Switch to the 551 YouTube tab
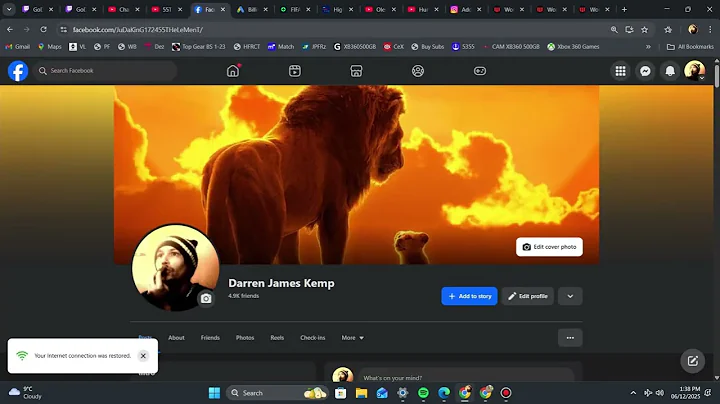This screenshot has height=404, width=720. 167,9
